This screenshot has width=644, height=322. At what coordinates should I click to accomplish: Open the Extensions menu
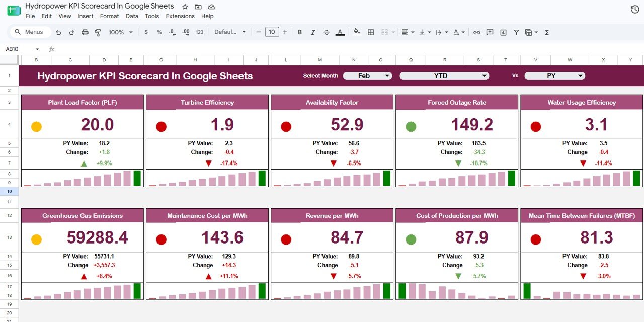click(180, 16)
